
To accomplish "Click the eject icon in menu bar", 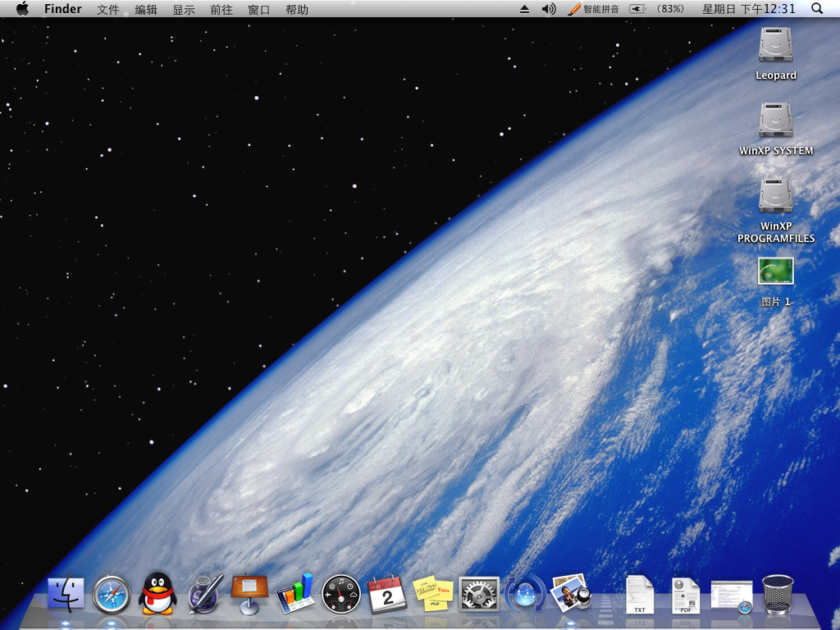I will [524, 8].
